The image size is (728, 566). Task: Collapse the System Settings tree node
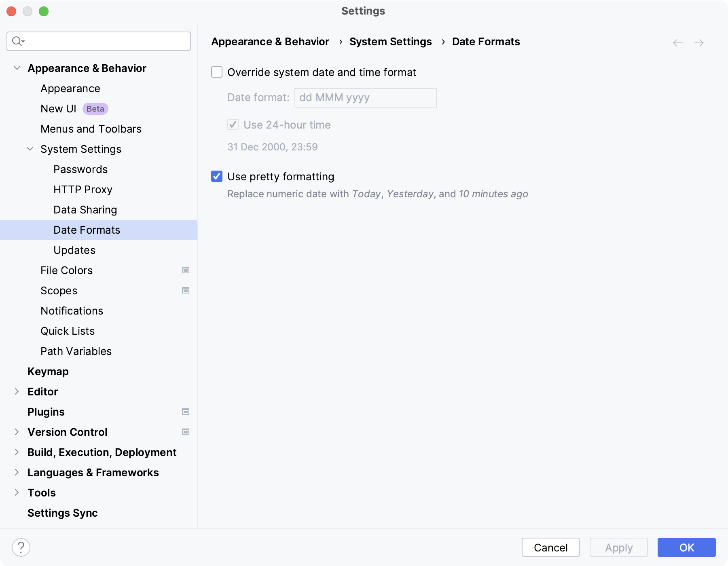30,149
